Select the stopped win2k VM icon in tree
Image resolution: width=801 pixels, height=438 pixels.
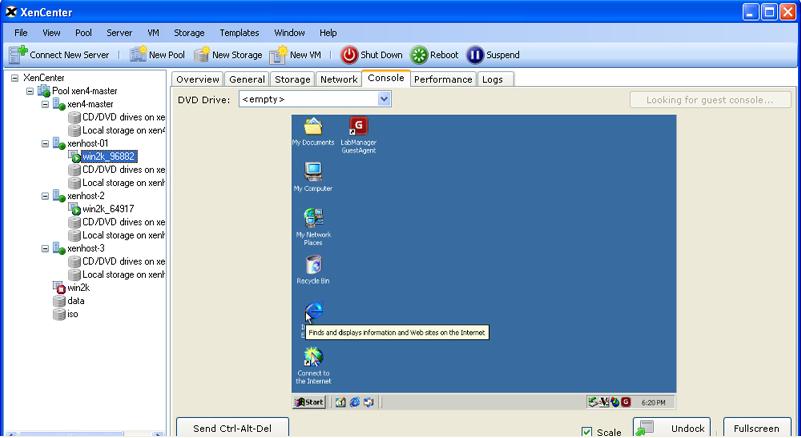(x=60, y=288)
